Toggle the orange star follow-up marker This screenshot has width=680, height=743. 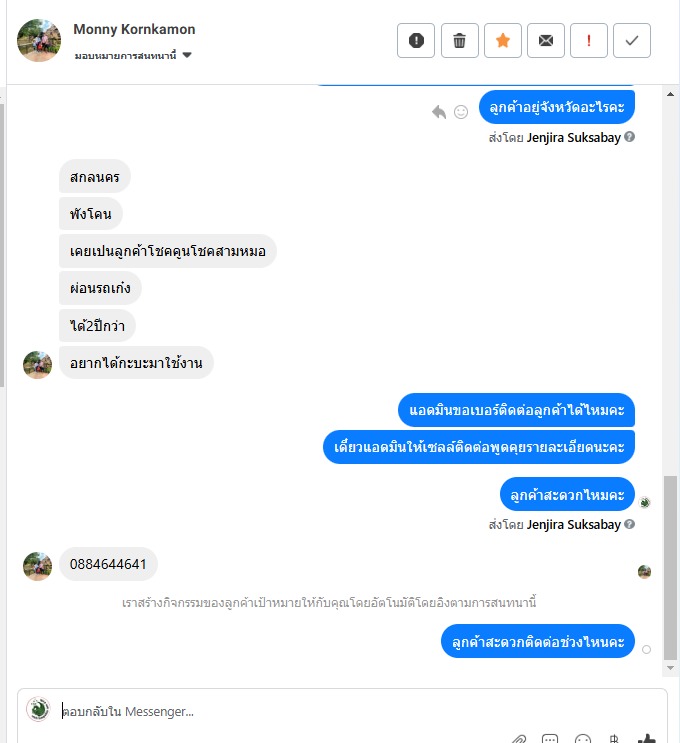click(x=502, y=40)
